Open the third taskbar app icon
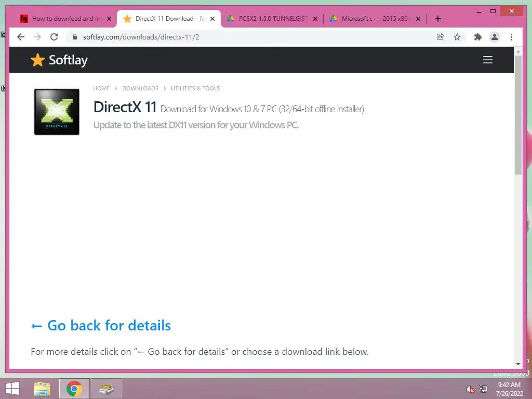The height and width of the screenshot is (399, 532). point(106,389)
